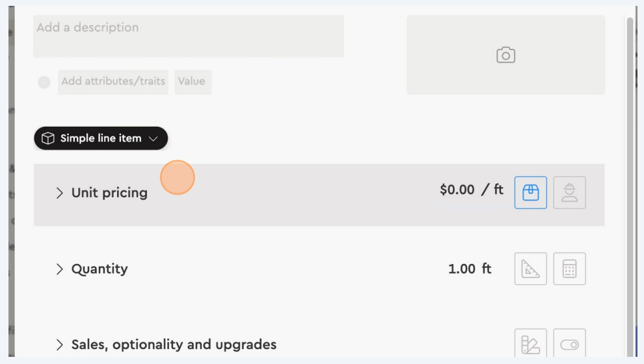Click the 1.00 ft quantity value
644x364 pixels.
pos(469,268)
